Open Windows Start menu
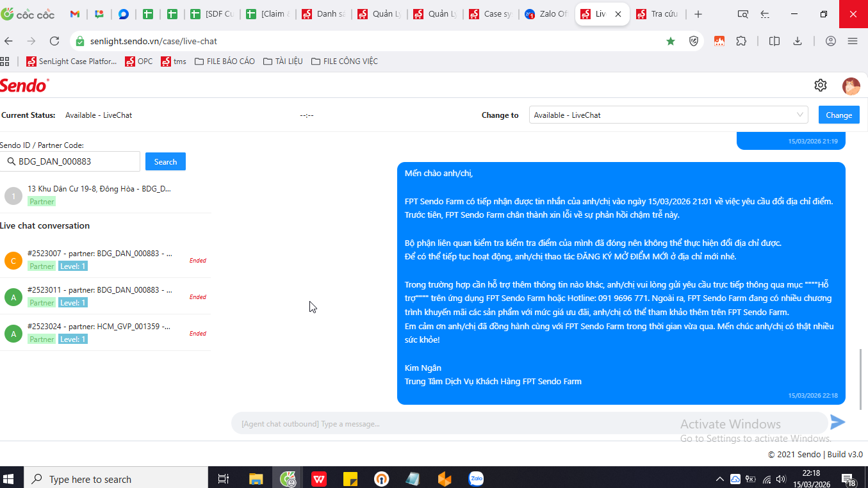868x488 pixels. 9,478
